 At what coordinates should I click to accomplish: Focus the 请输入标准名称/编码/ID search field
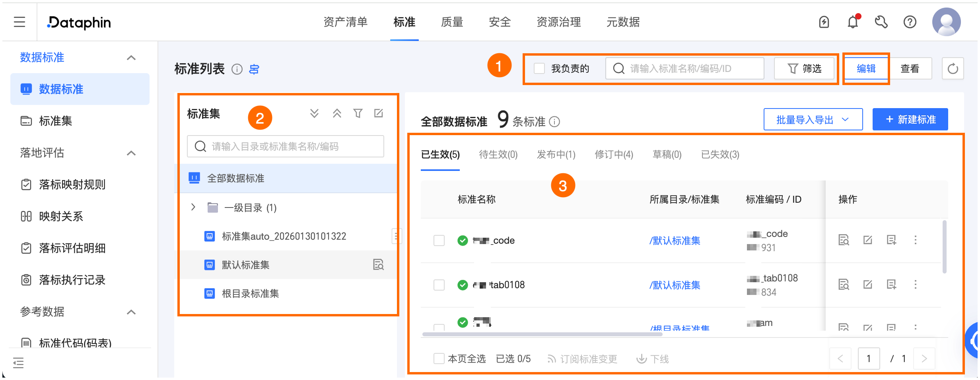[x=684, y=68]
